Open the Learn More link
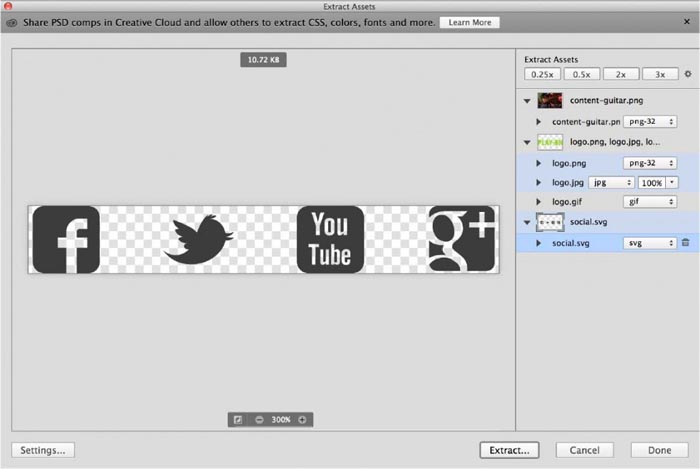This screenshot has width=700, height=469. (470, 22)
